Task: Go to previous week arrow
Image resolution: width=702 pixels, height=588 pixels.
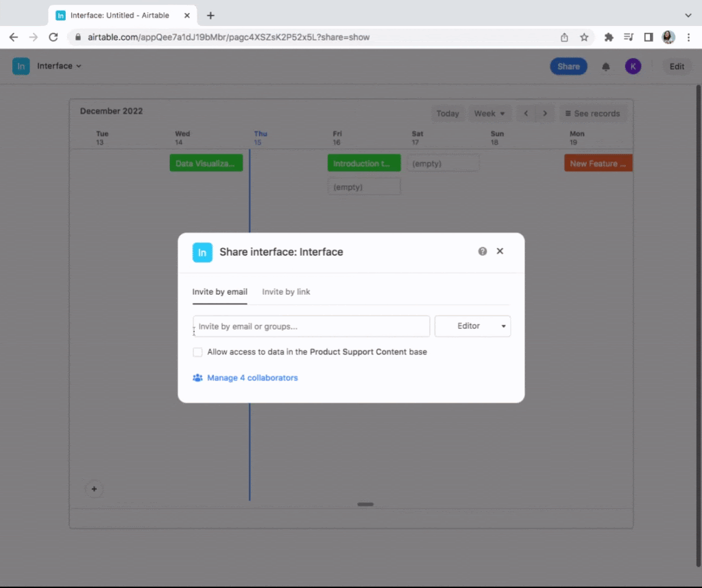Action: [x=526, y=113]
